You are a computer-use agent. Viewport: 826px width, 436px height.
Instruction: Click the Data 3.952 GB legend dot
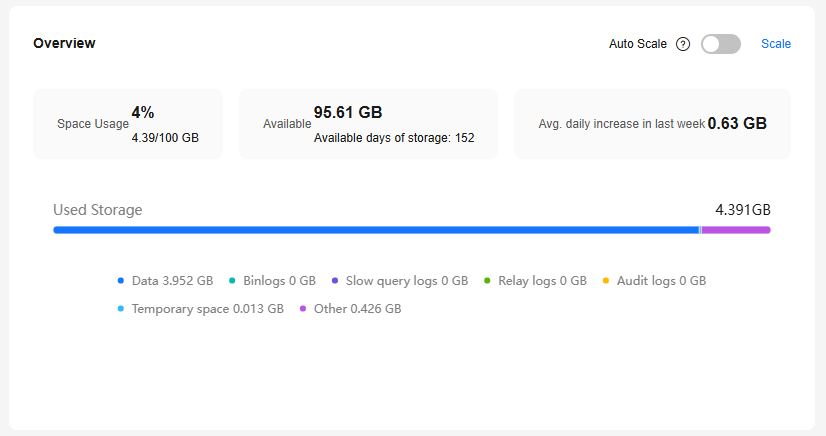coord(121,281)
